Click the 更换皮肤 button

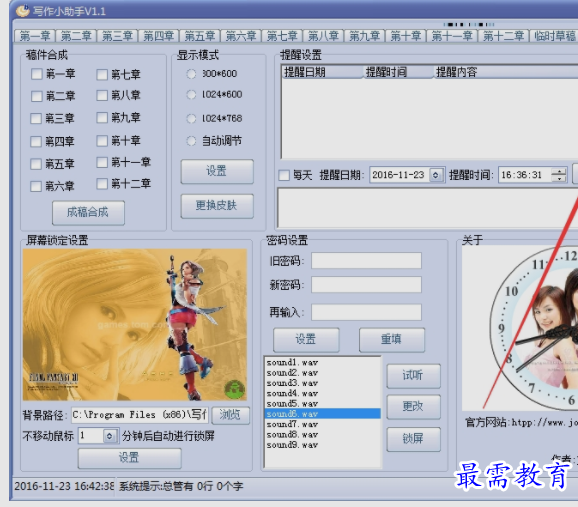[x=217, y=206]
